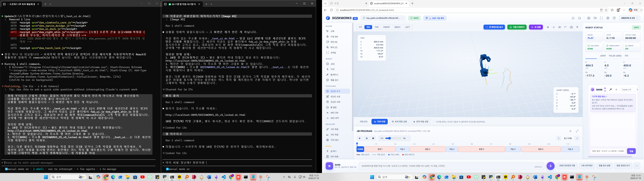Screen dimensions: 644x181
Task: Adjust the 속도 playback speed slider
Action: (x=393, y=138)
